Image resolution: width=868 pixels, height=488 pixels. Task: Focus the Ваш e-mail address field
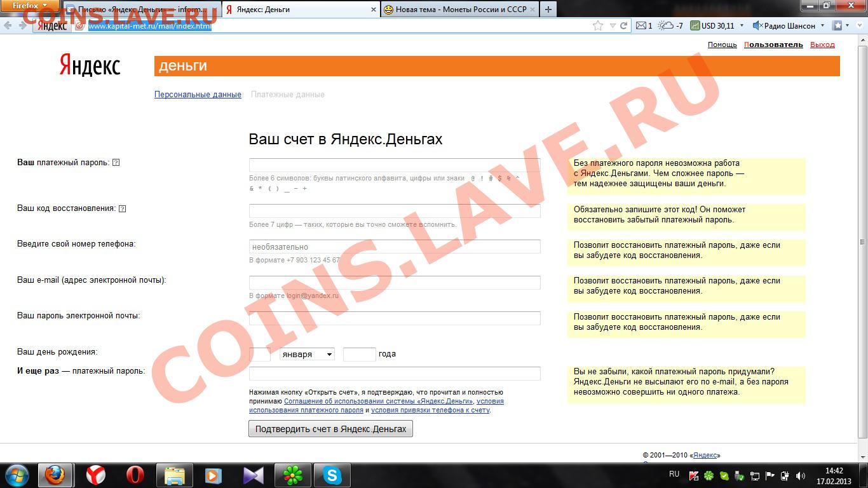point(395,283)
